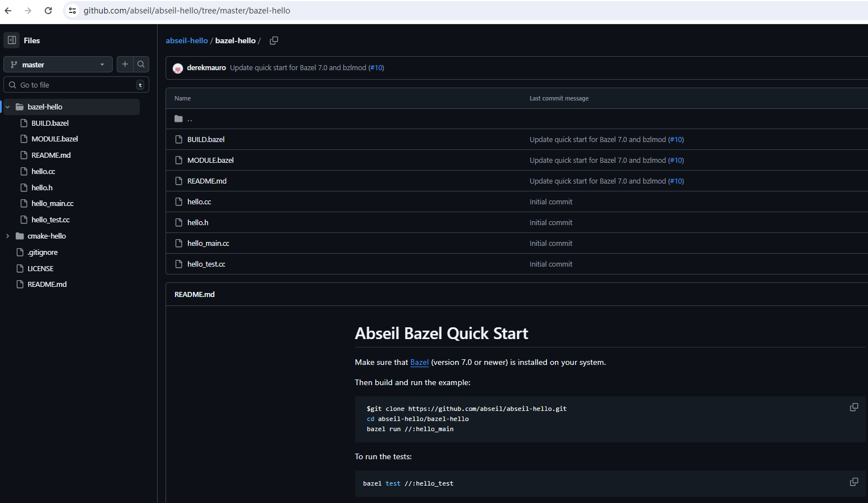Click parent folder icon in file list

click(x=178, y=118)
